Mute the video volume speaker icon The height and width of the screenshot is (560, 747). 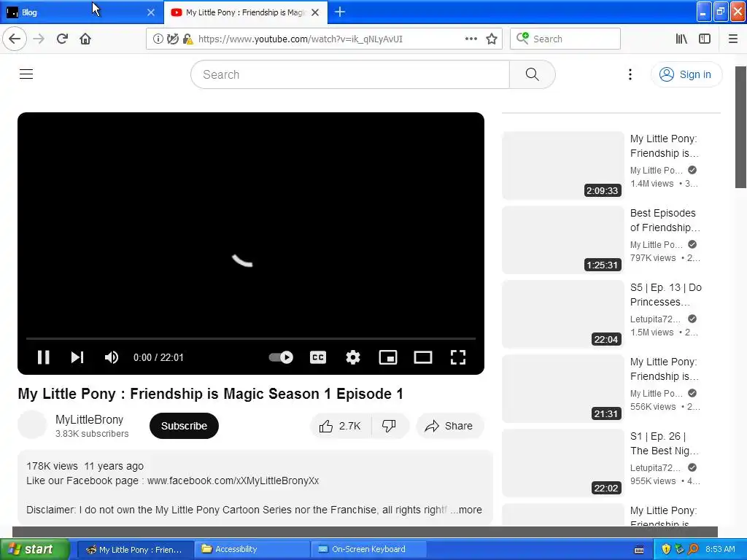point(112,357)
